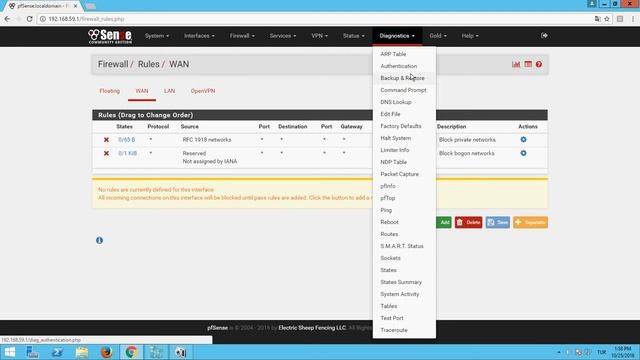Screen dimensions: 640x360
Task: Collapse the Diagnostics dropdown menu
Action: pos(397,36)
